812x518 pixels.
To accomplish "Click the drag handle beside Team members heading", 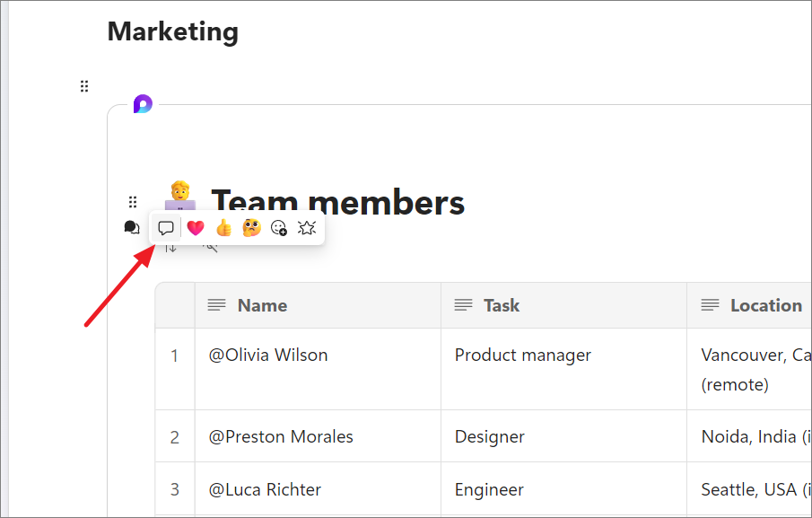I will [133, 202].
